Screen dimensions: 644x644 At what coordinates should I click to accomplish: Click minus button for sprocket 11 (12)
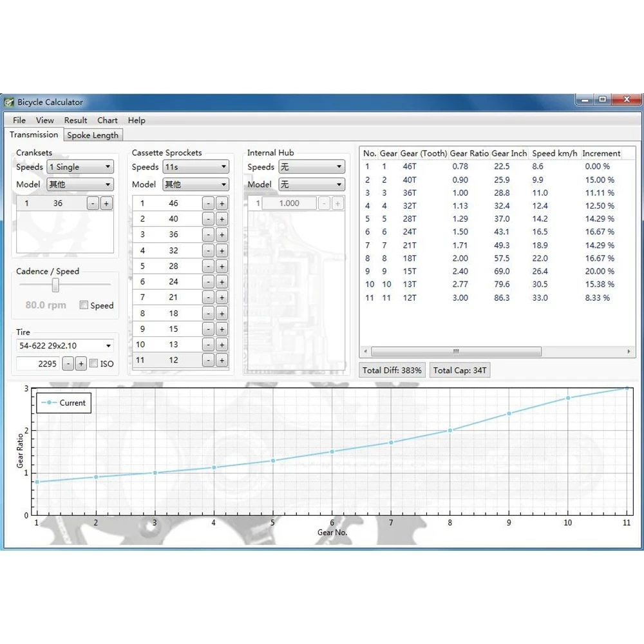209,360
